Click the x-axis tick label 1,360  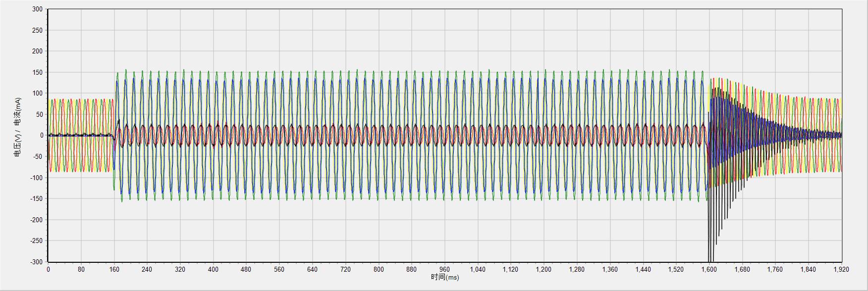click(610, 270)
